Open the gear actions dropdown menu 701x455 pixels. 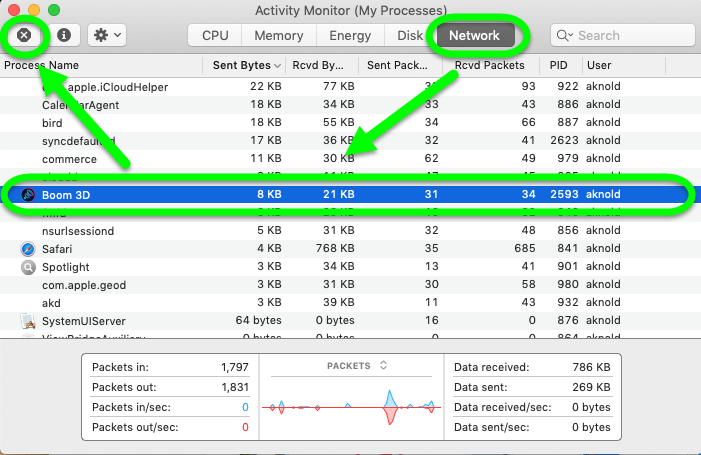click(106, 35)
